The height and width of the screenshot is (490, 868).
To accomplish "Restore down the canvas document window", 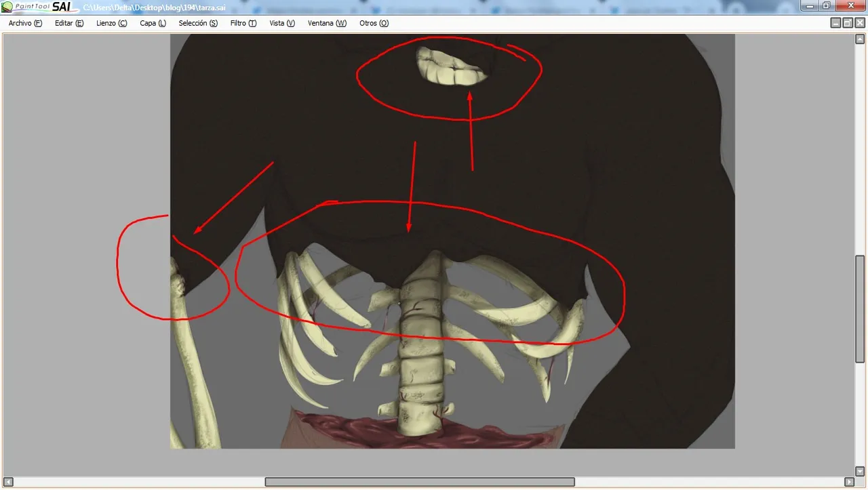I will coord(848,23).
